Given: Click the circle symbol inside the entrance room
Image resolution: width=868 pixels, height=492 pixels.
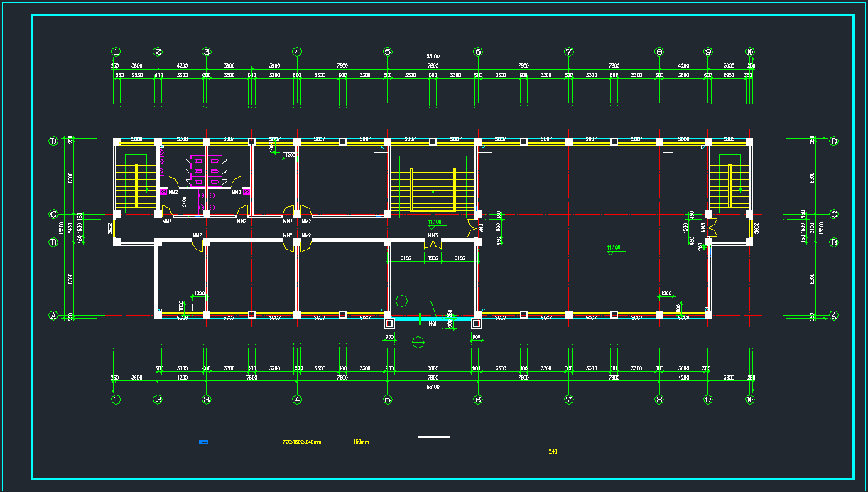Looking at the screenshot, I should coord(402,301).
